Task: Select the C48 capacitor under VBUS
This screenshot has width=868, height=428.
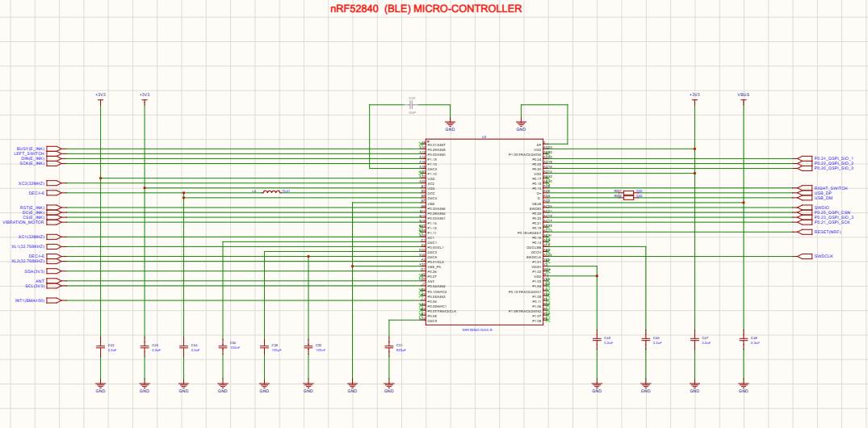Action: (x=743, y=339)
